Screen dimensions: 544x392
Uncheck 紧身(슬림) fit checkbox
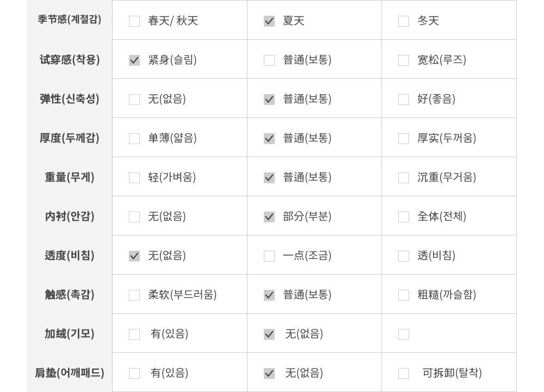point(134,60)
